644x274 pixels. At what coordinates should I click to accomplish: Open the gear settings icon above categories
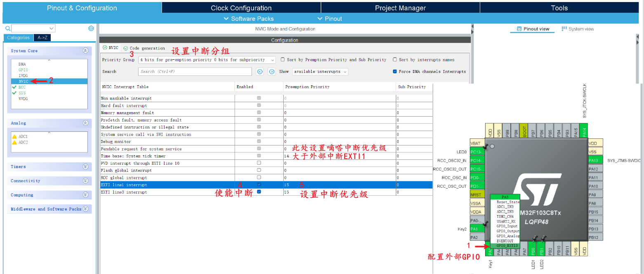pos(91,28)
